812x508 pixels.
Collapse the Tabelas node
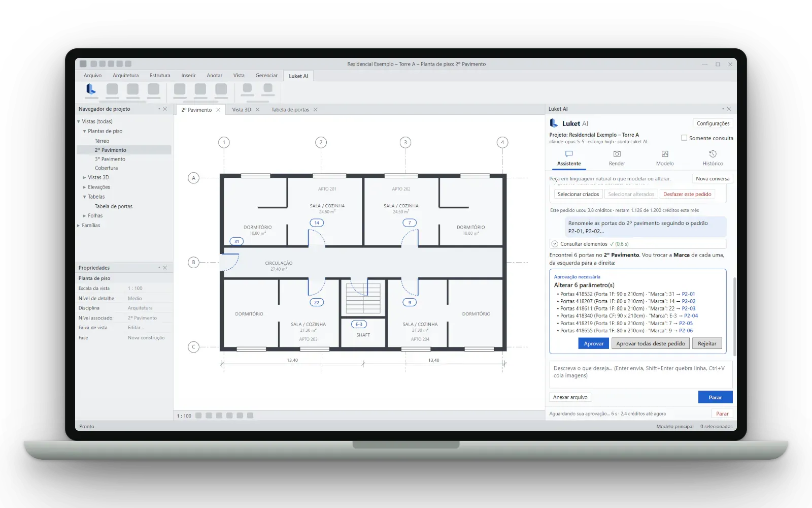(85, 197)
